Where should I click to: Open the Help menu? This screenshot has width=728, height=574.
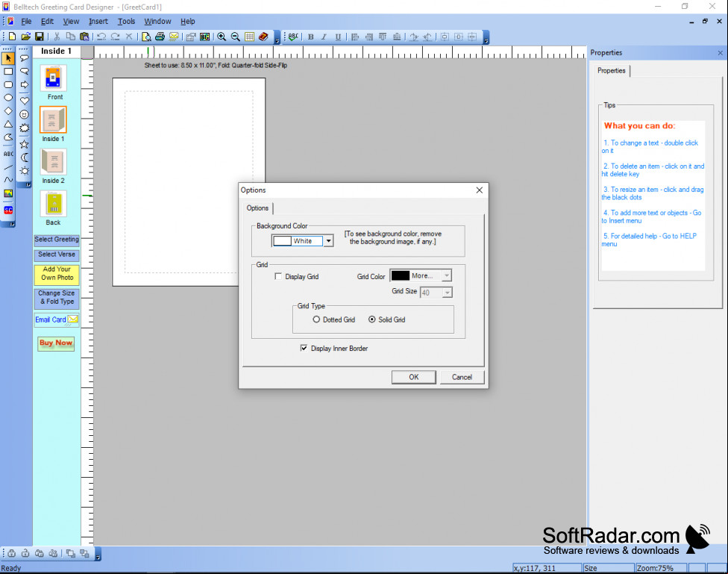(x=187, y=22)
